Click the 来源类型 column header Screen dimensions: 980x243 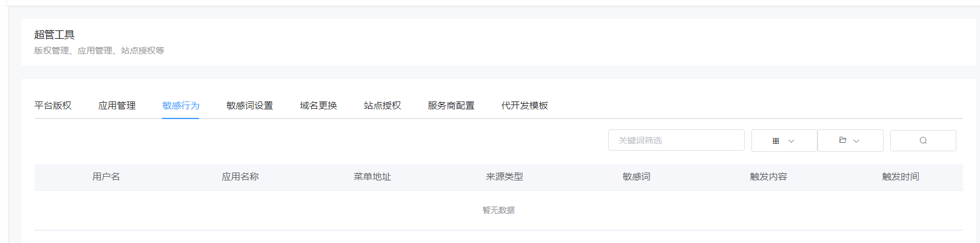pyautogui.click(x=505, y=177)
